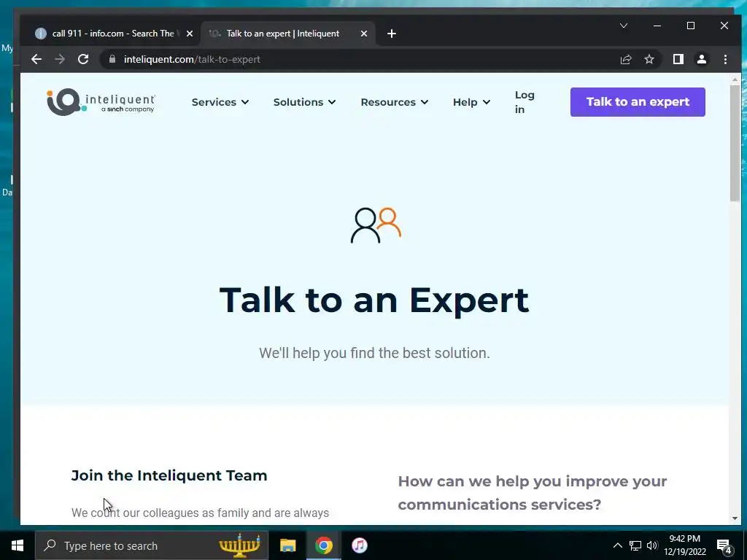Open Chrome three-dot menu
The image size is (747, 560).
tap(725, 59)
